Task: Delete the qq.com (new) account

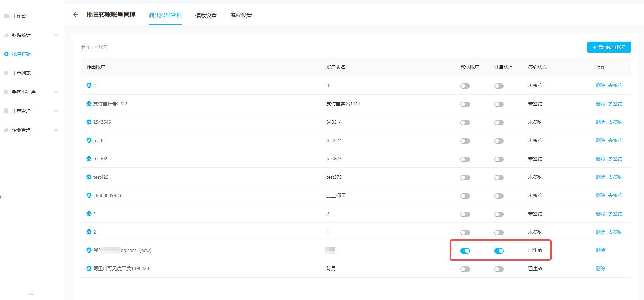Action: click(601, 250)
